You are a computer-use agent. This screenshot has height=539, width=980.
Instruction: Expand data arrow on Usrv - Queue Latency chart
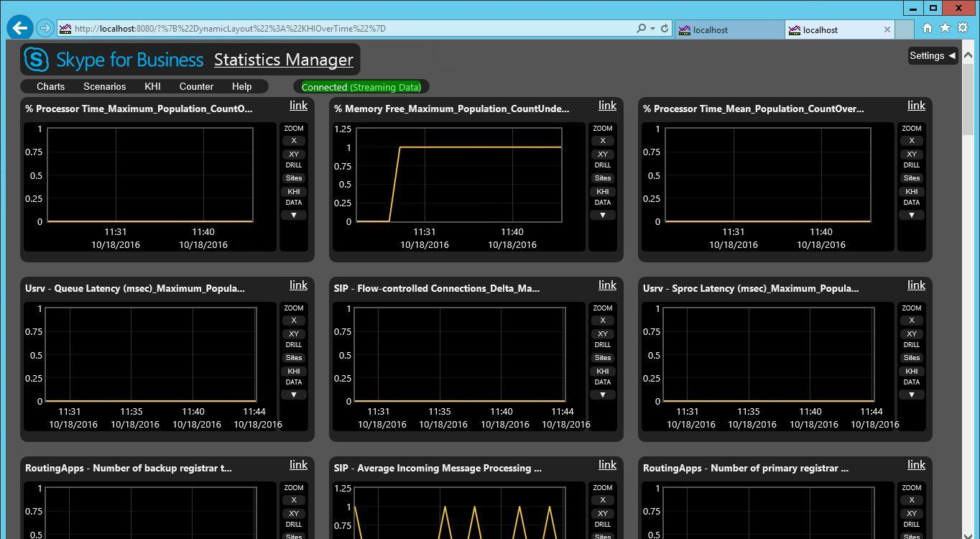[x=293, y=395]
